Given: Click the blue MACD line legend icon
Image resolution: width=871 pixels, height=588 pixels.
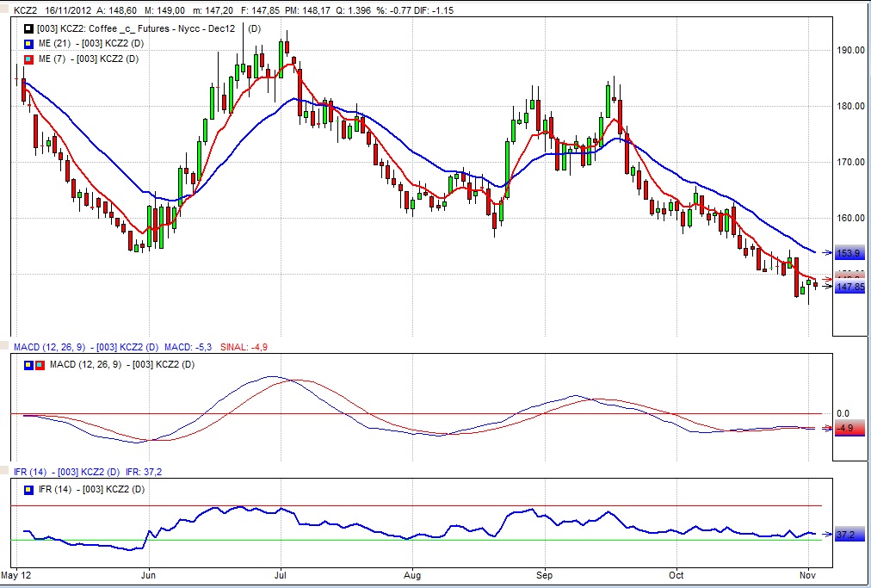Looking at the screenshot, I should pyautogui.click(x=28, y=364).
